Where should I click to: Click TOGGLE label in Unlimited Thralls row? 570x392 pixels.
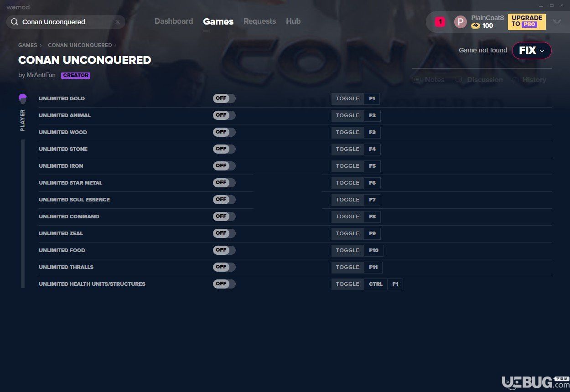(348, 267)
